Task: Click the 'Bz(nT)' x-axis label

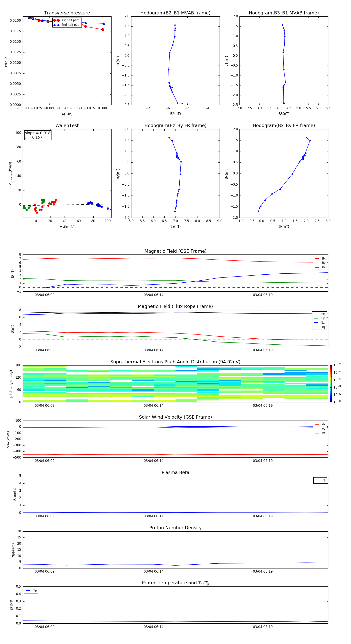Action: click(175, 227)
